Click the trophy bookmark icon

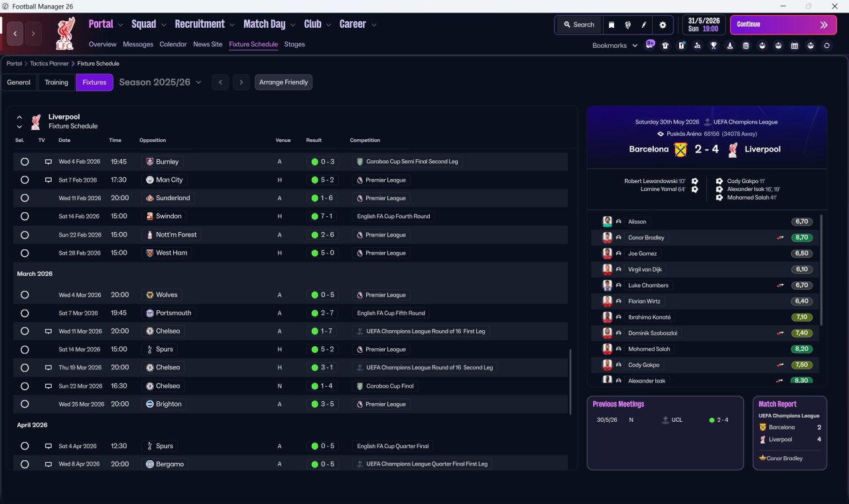tap(714, 46)
